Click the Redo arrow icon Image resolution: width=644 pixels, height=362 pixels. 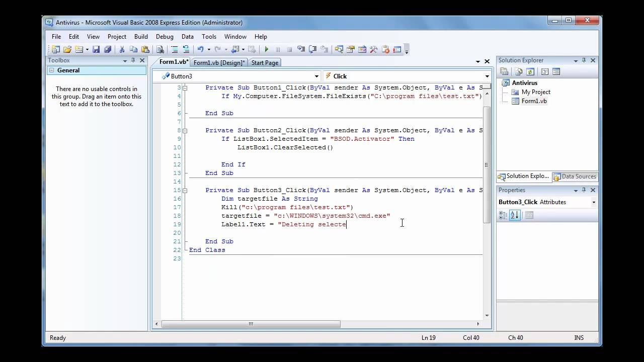click(x=217, y=49)
